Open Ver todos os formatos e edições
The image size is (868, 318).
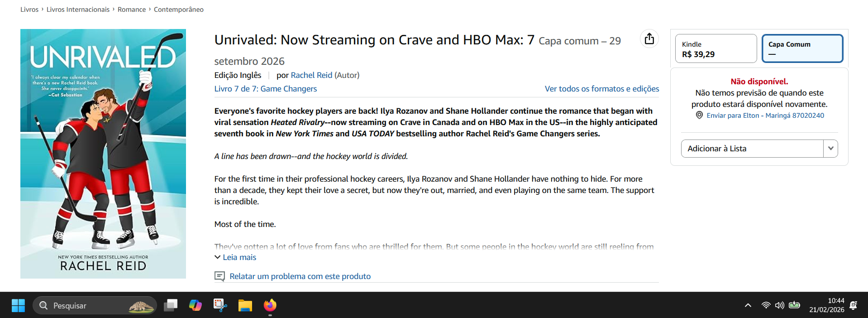point(601,89)
